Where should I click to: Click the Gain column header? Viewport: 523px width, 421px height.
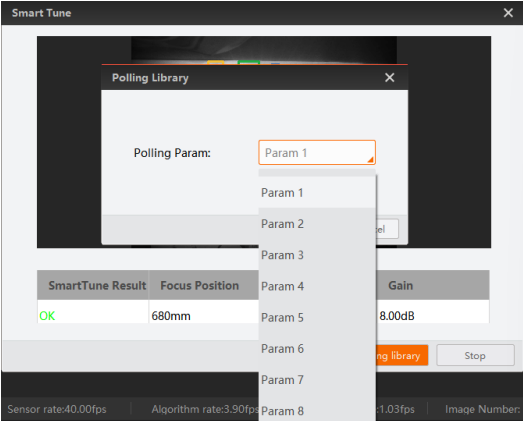(433, 285)
